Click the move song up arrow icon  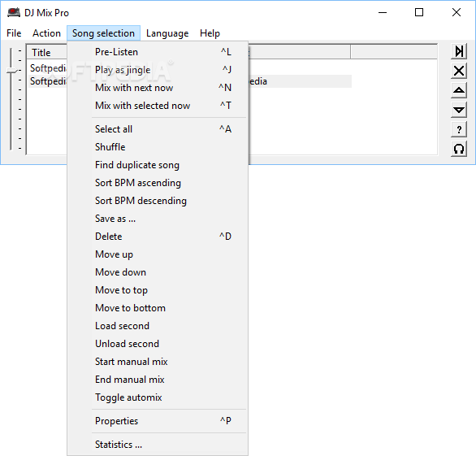point(459,90)
